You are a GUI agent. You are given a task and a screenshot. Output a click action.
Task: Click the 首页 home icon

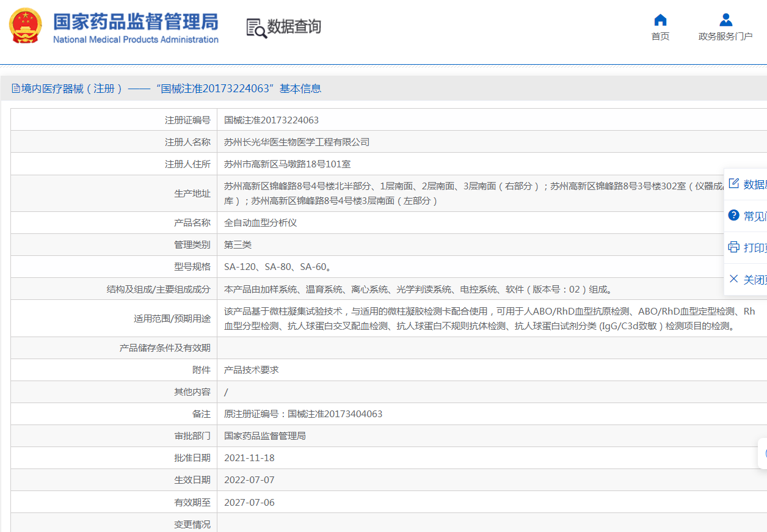660,20
